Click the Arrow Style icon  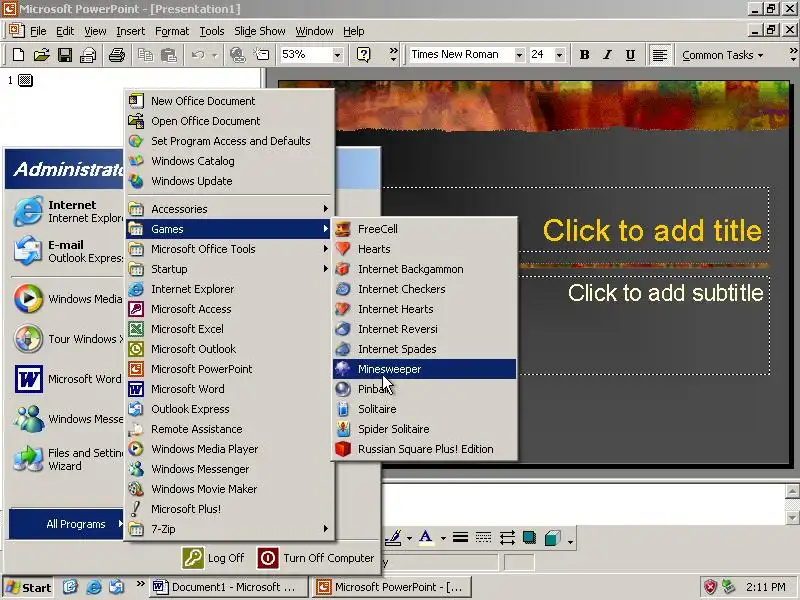tap(507, 537)
